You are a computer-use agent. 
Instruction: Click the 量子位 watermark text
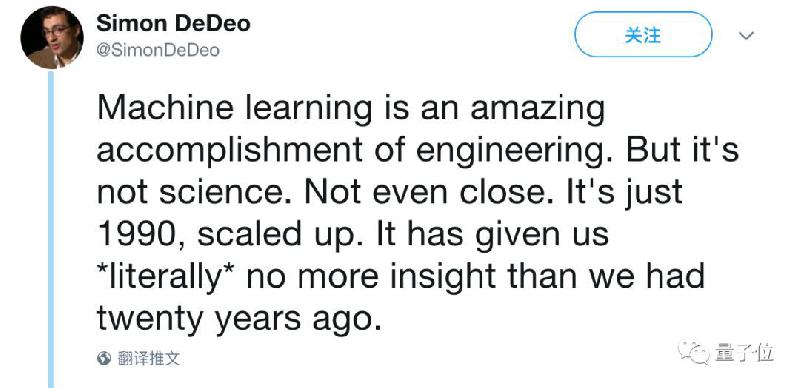744,353
